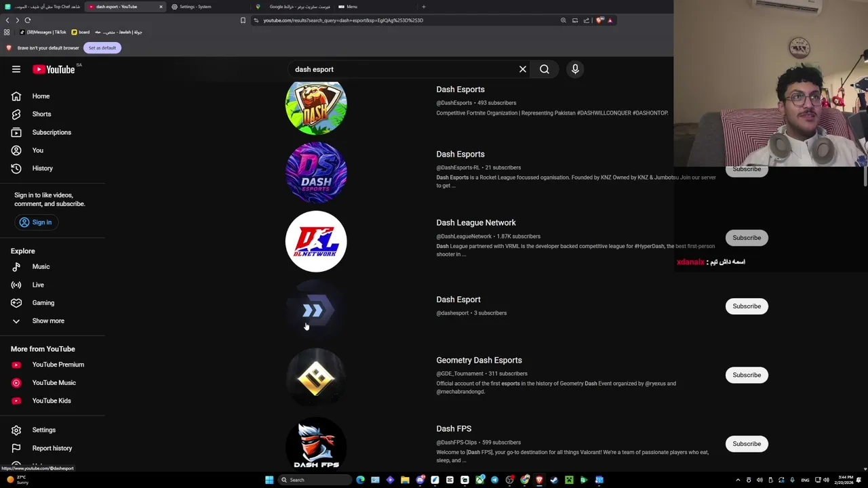868x488 pixels.
Task: Open the board bookmark
Action: (x=81, y=32)
